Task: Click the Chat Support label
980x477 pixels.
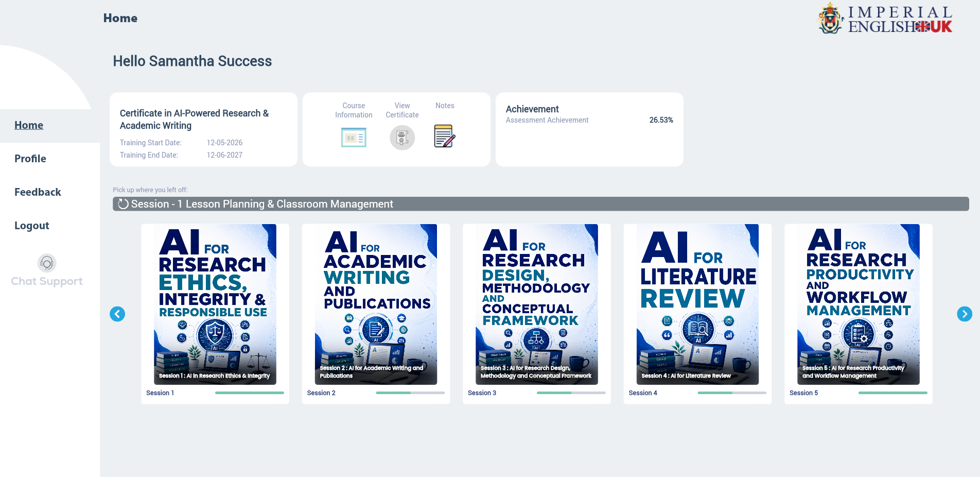Action: tap(47, 281)
